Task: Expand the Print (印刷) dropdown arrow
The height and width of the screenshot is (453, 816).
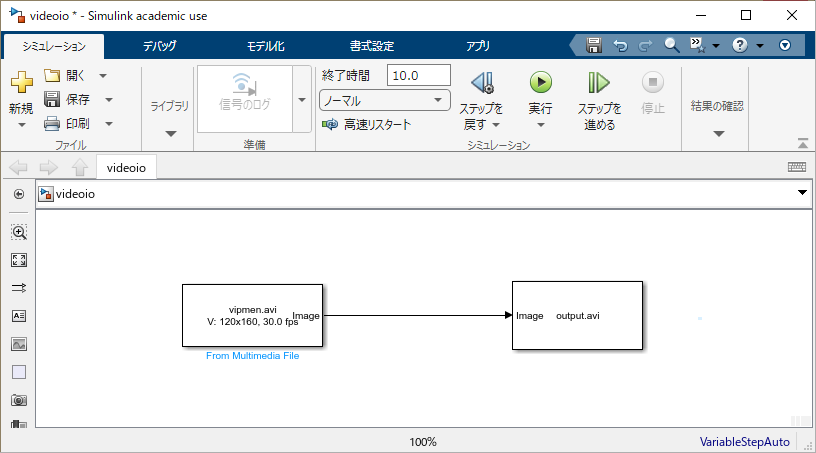Action: 109,124
